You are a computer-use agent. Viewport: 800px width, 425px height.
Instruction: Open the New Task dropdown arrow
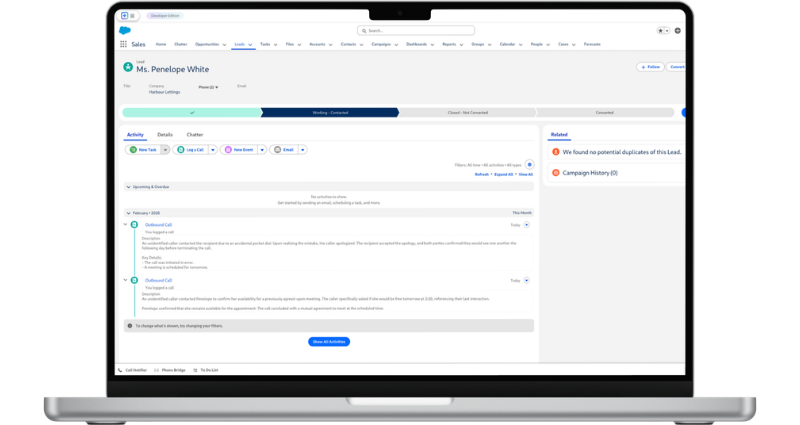(165, 149)
